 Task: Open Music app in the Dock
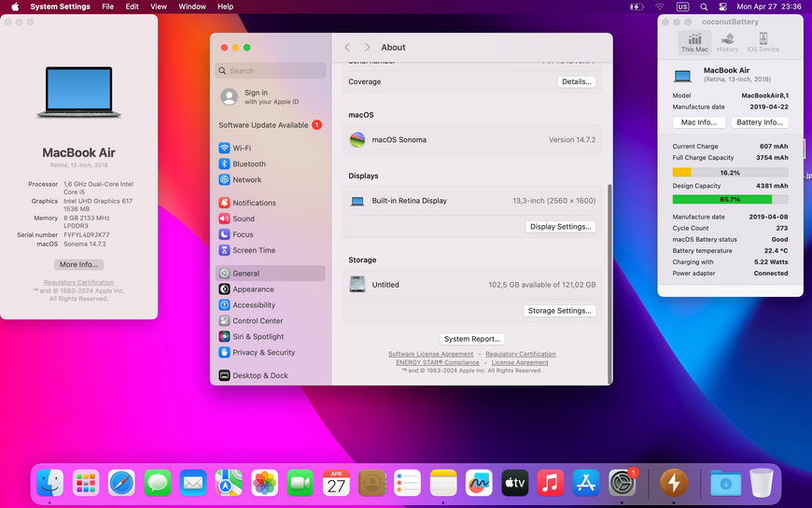click(550, 483)
